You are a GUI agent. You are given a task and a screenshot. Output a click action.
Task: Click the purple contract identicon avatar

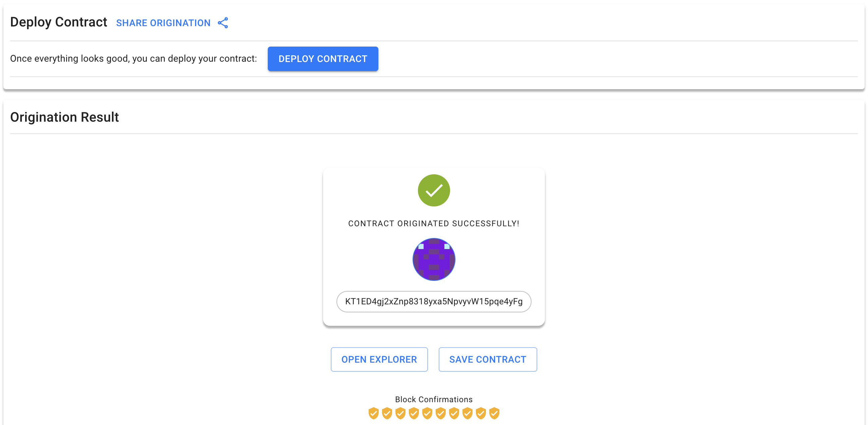(434, 259)
